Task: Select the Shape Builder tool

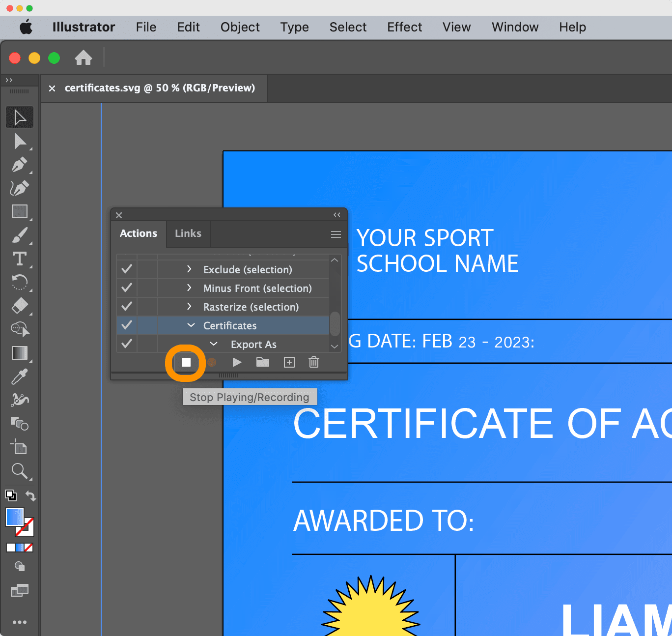Action: click(x=20, y=329)
